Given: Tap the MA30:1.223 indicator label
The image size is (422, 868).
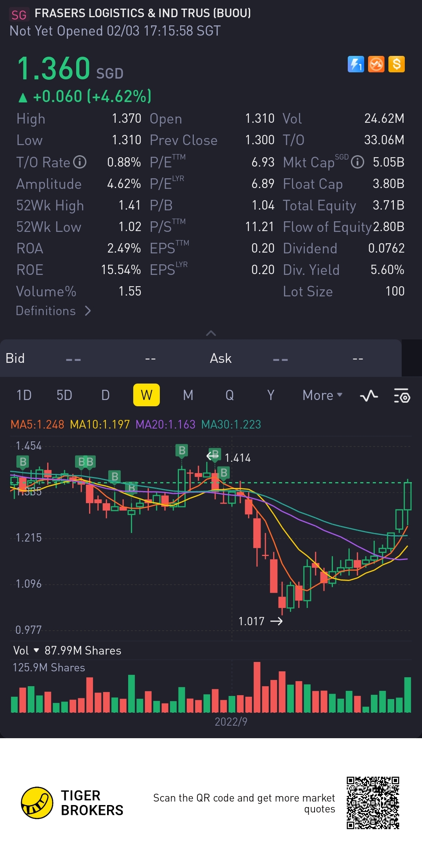Looking at the screenshot, I should point(231,424).
